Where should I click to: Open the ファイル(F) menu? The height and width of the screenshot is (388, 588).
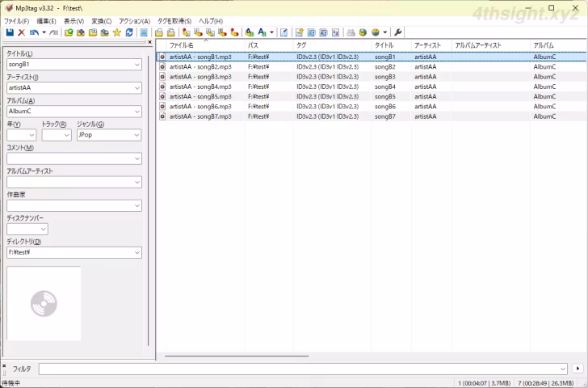(x=16, y=20)
